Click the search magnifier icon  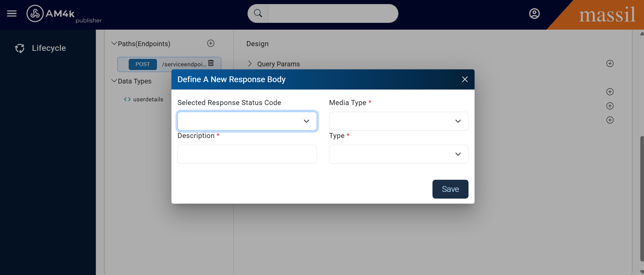[258, 13]
